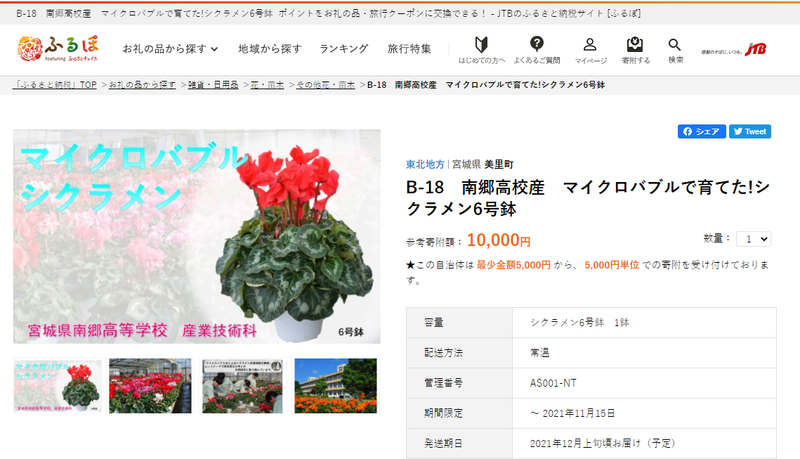
Task: Click the ～ 2021年11月15日 period cell
Action: click(x=644, y=413)
